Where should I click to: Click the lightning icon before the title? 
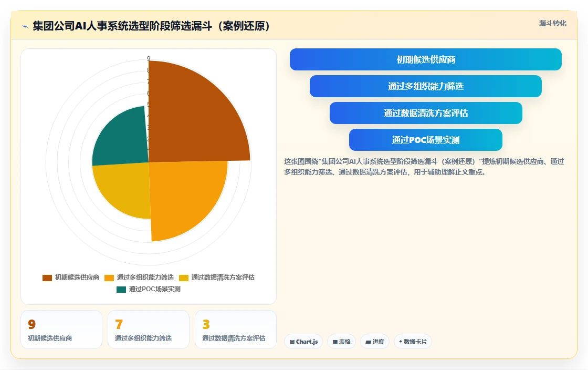(x=25, y=26)
